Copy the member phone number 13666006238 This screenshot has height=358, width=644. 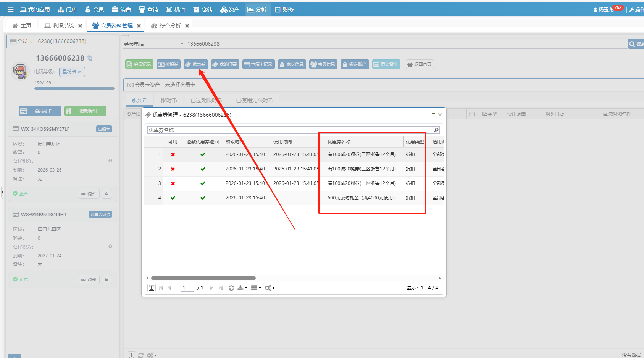[x=89, y=58]
